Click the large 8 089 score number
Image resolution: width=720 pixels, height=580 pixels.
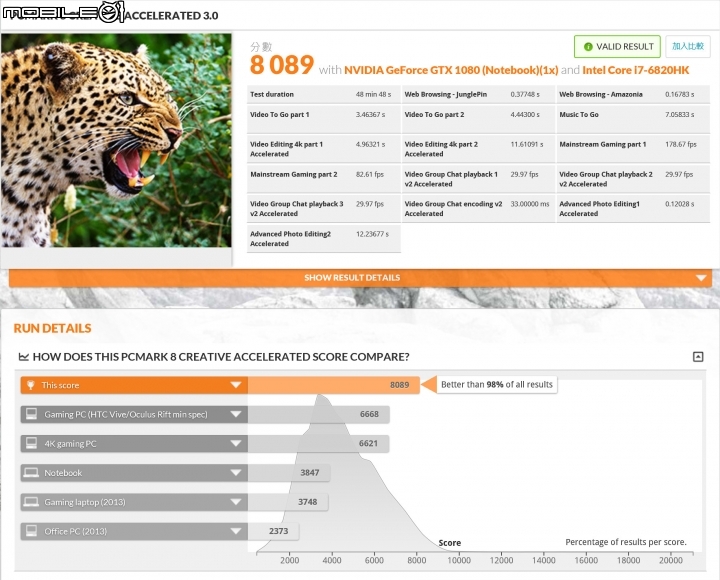281,65
